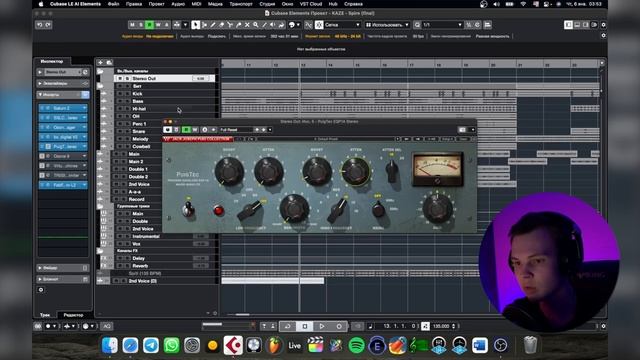This screenshot has width=640, height=360.
Task: Toggle Snap grid button next to Сетка
Action: point(319,25)
